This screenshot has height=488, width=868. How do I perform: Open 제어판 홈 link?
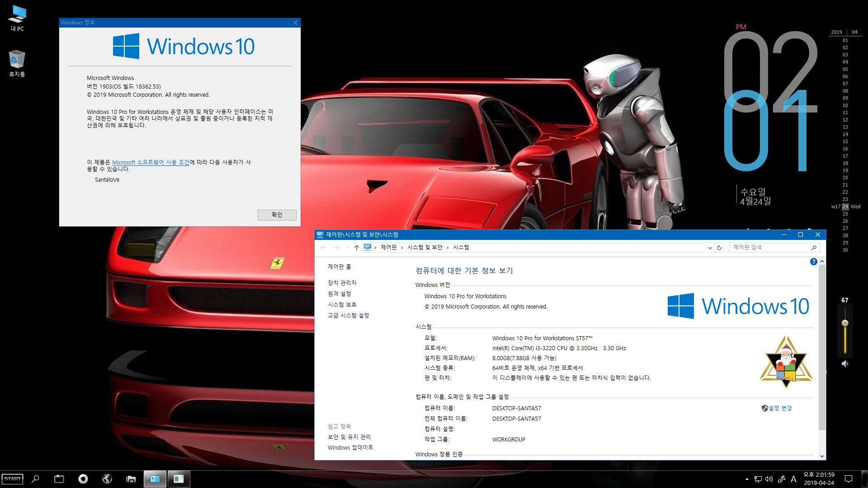pos(340,267)
